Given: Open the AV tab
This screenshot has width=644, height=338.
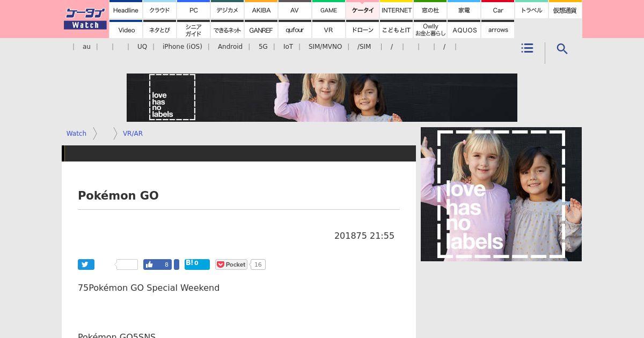Looking at the screenshot, I should pyautogui.click(x=295, y=10).
